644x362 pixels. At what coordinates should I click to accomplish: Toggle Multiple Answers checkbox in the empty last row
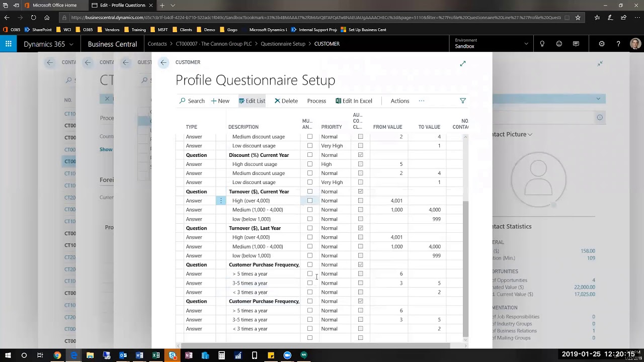310,338
